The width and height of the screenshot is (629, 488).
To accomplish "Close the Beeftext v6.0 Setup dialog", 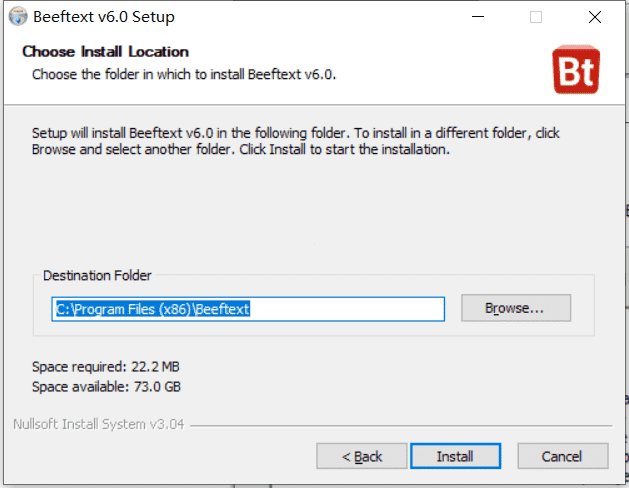I will (x=595, y=17).
